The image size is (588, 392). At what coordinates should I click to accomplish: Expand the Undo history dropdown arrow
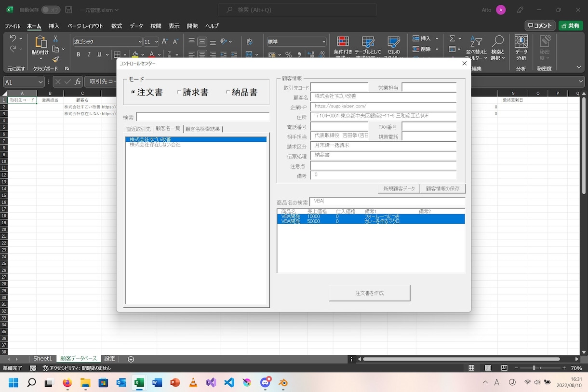[x=20, y=39]
